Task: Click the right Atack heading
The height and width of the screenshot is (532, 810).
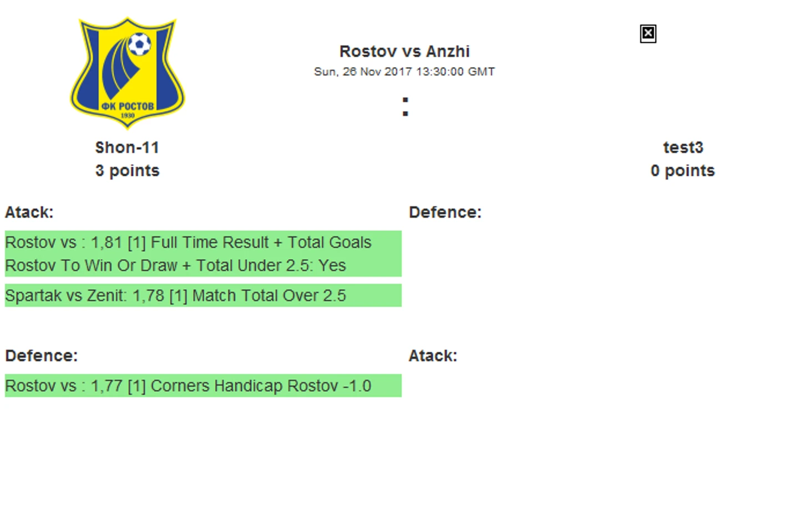Action: tap(433, 356)
